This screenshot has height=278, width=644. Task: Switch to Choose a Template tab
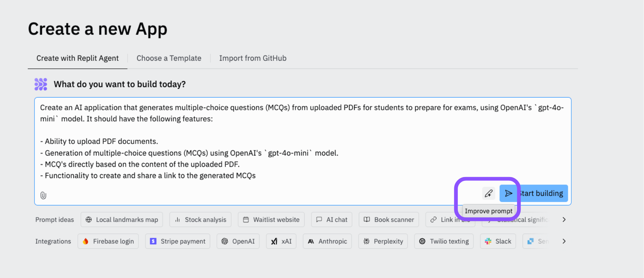[x=169, y=58]
